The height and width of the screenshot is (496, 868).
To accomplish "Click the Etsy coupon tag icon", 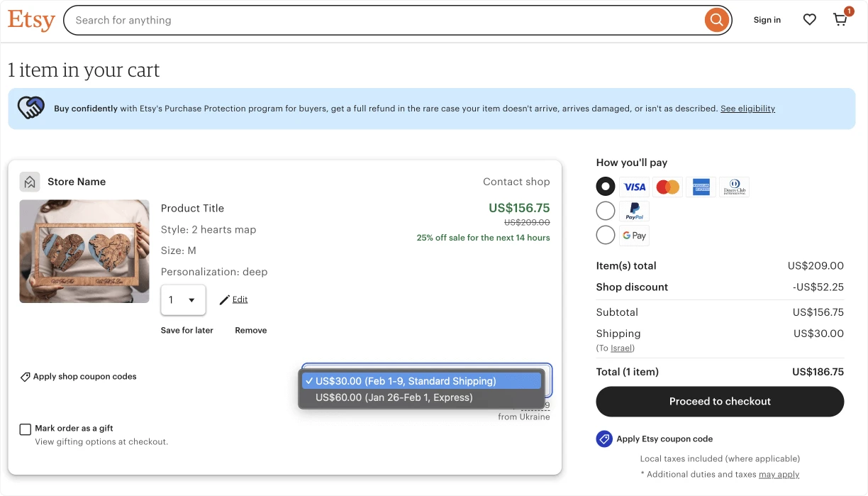I will tap(604, 439).
